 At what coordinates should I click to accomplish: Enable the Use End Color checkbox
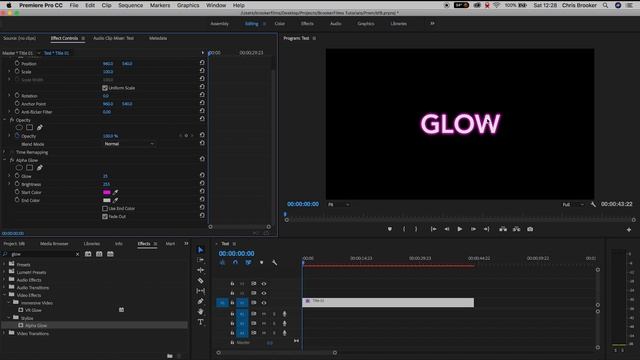[x=105, y=209]
